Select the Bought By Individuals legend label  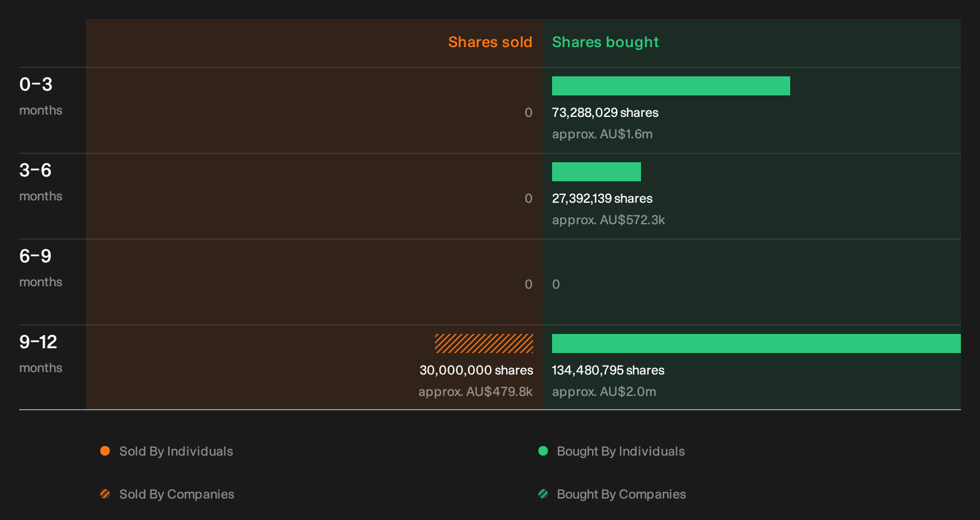(x=621, y=451)
